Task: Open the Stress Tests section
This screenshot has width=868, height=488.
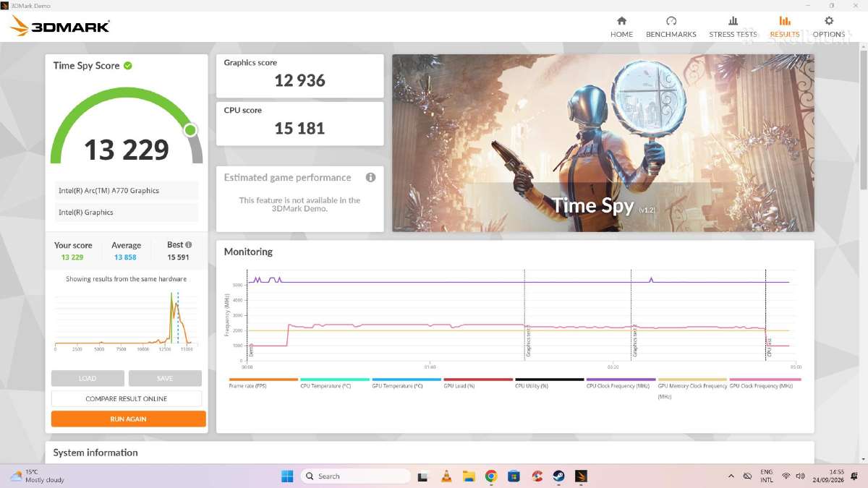Action: 733,27
